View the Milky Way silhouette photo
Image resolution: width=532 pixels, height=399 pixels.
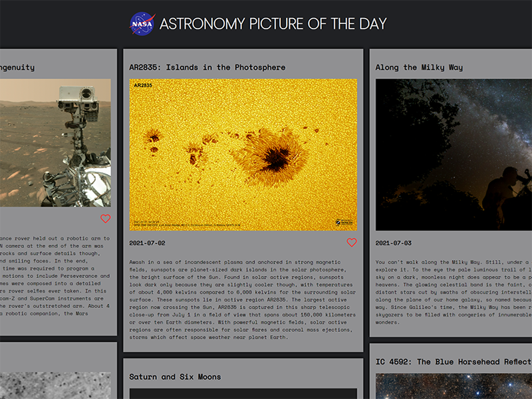(454, 155)
